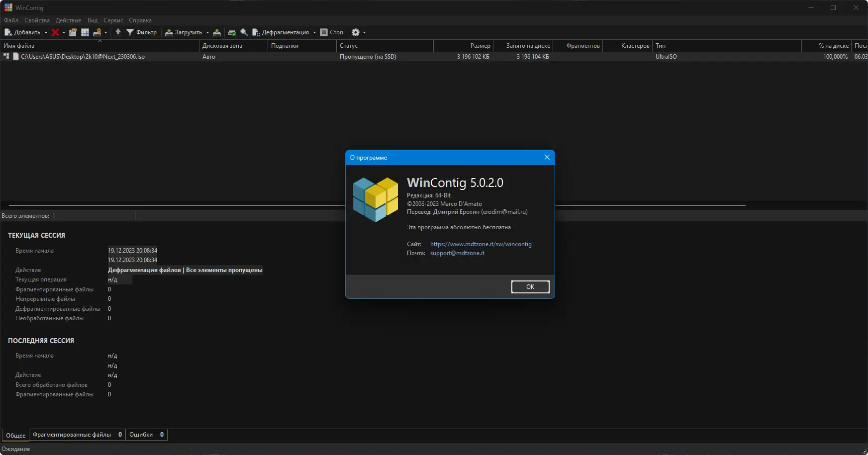Click the file icon of the ISO row
Viewport: 868px width, 455px height.
click(x=16, y=57)
